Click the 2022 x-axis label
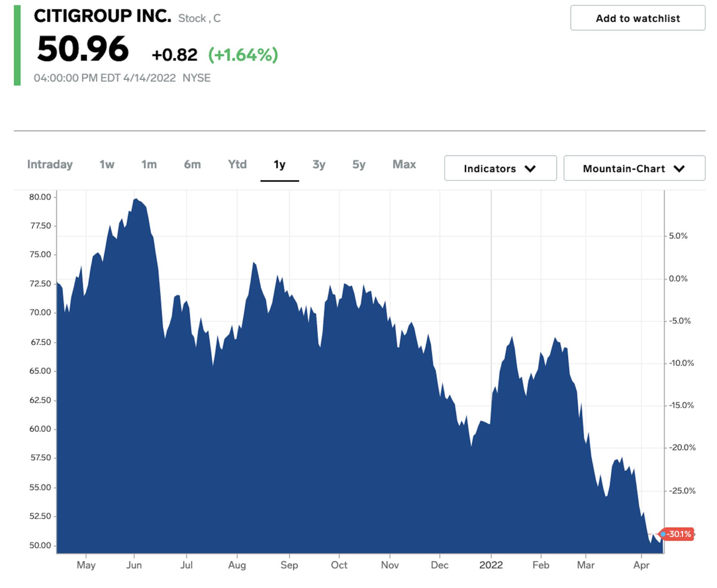717x588 pixels. (491, 565)
